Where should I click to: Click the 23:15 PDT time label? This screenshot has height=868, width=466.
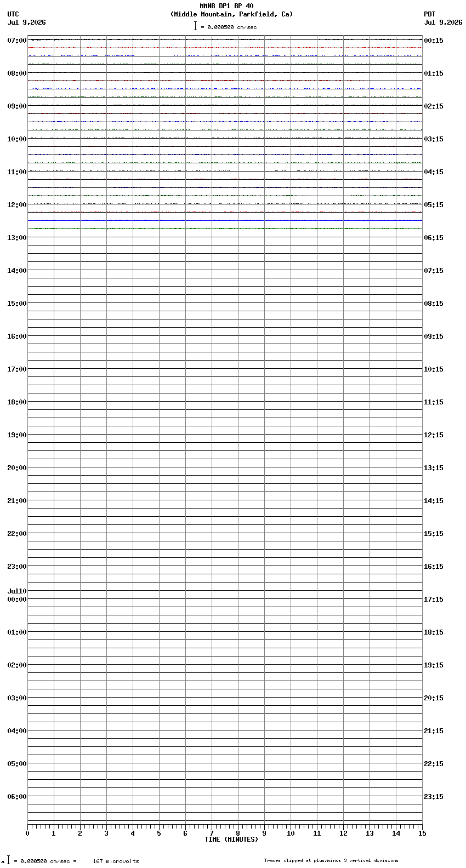click(x=434, y=797)
